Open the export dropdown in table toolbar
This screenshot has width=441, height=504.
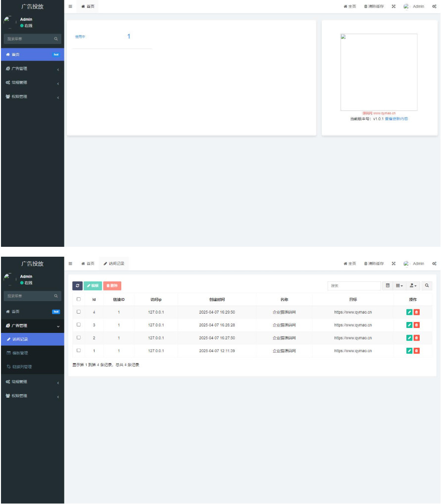[413, 285]
